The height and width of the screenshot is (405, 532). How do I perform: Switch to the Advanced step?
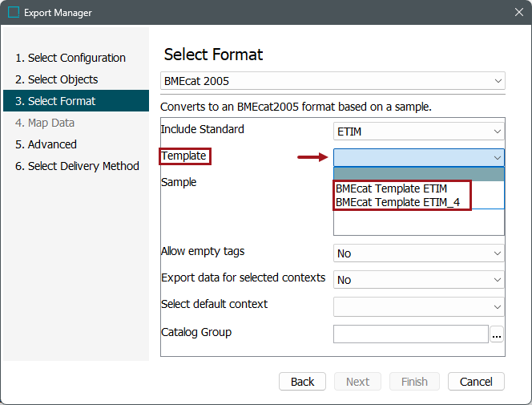tap(52, 144)
